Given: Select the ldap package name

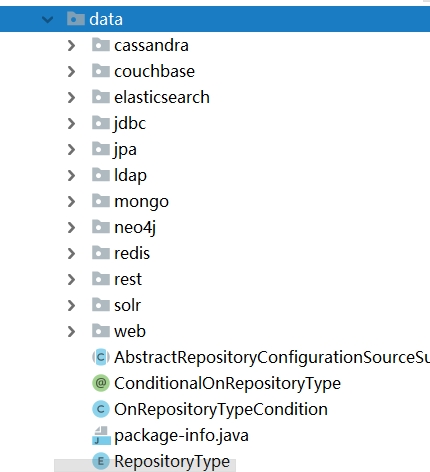Looking at the screenshot, I should [x=130, y=176].
